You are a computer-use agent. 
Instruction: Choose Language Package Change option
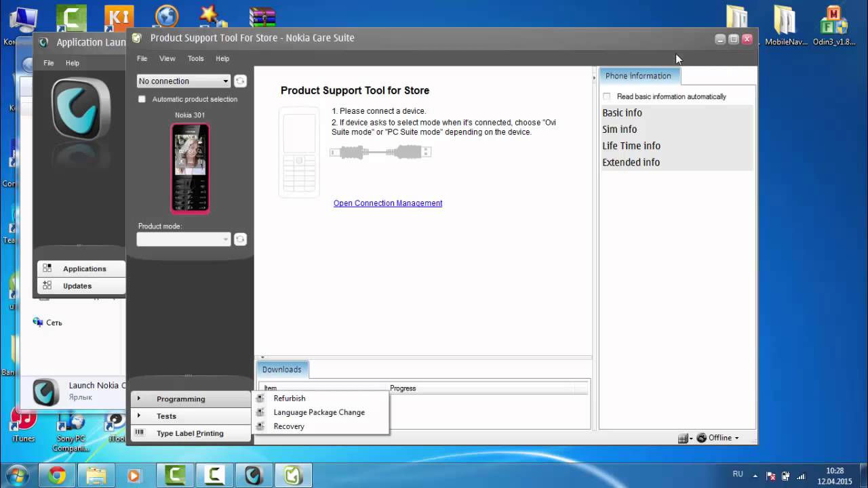321,412
